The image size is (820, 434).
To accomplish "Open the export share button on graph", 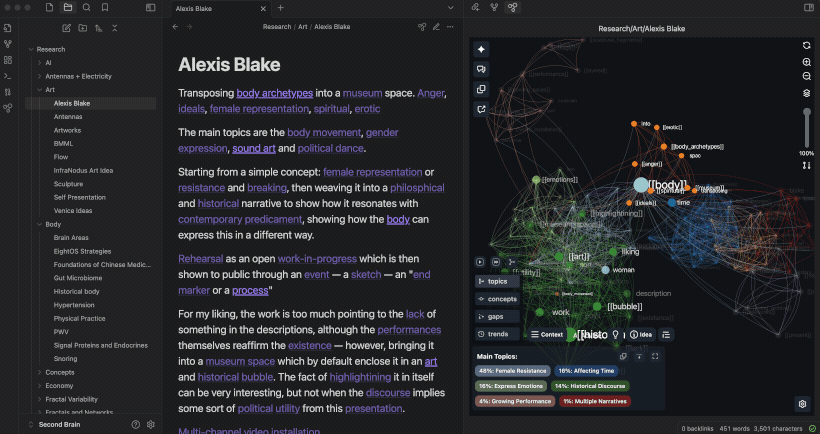I will click(x=481, y=109).
